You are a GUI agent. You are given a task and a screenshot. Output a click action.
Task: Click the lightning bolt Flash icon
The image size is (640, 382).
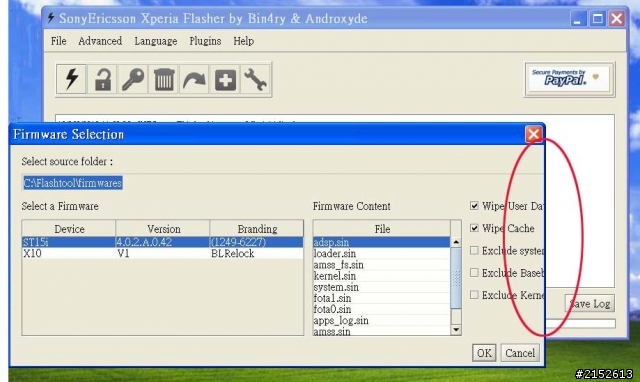tap(71, 79)
